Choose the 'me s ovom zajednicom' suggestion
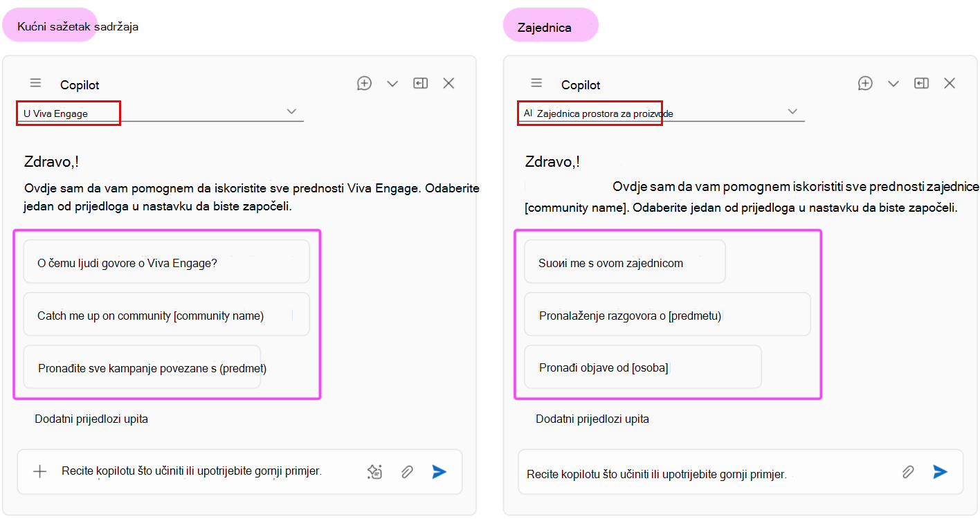The height and width of the screenshot is (519, 980). point(625,262)
